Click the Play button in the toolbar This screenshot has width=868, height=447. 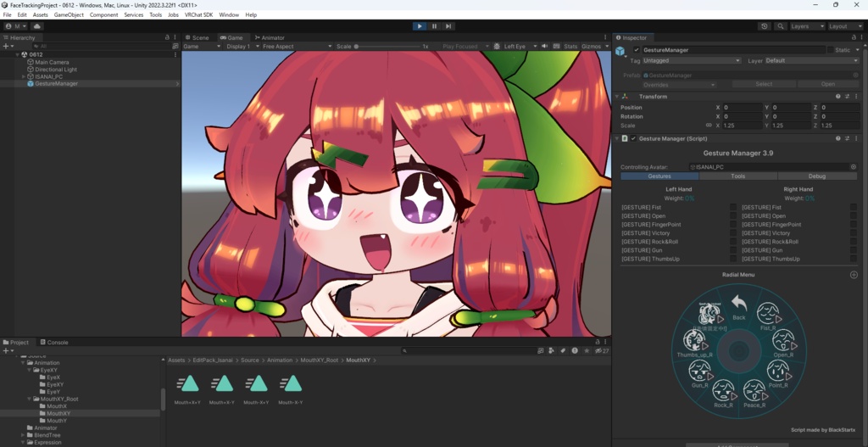click(x=420, y=26)
